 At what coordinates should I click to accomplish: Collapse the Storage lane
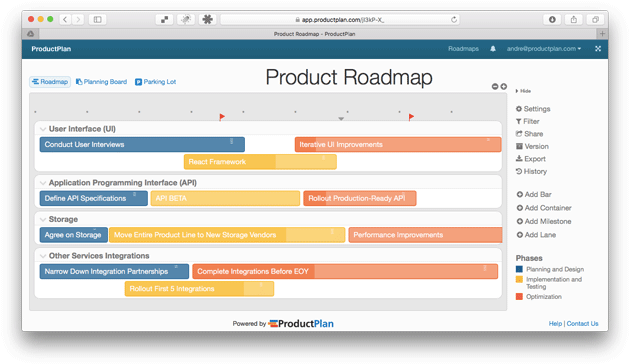click(43, 220)
